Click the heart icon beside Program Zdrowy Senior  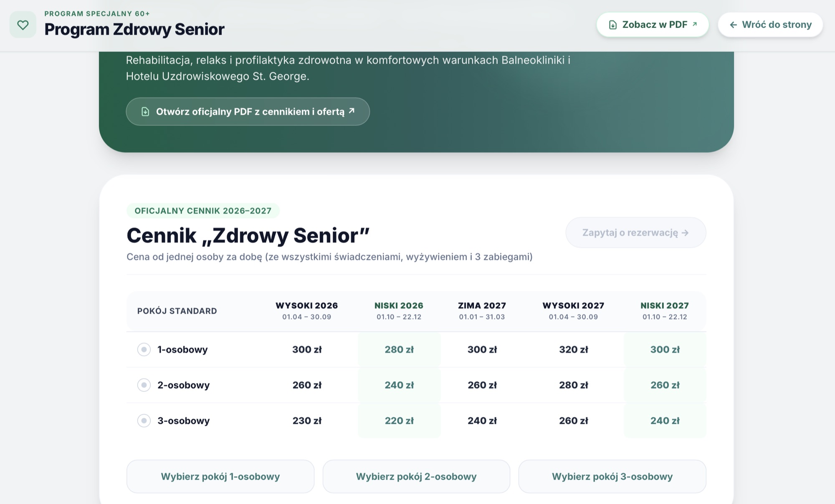tap(23, 25)
